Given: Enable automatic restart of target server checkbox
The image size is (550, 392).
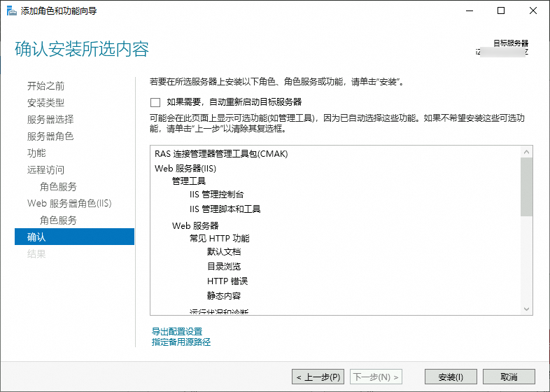Looking at the screenshot, I should 155,102.
